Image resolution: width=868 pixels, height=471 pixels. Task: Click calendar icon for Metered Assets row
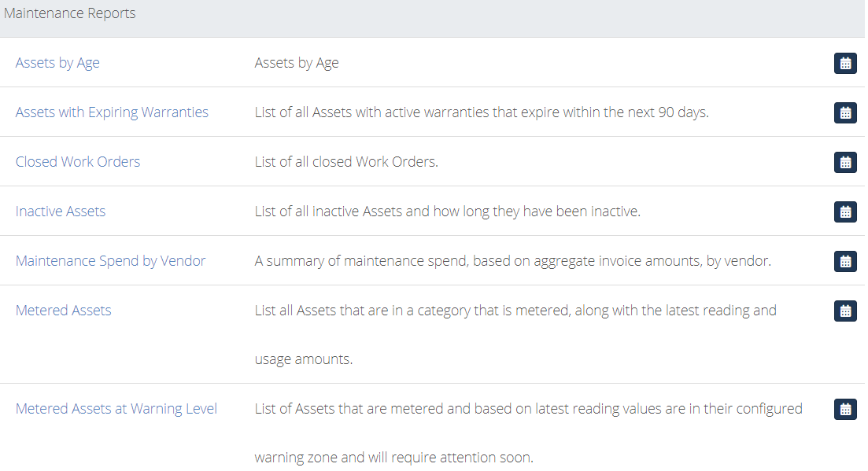click(844, 311)
